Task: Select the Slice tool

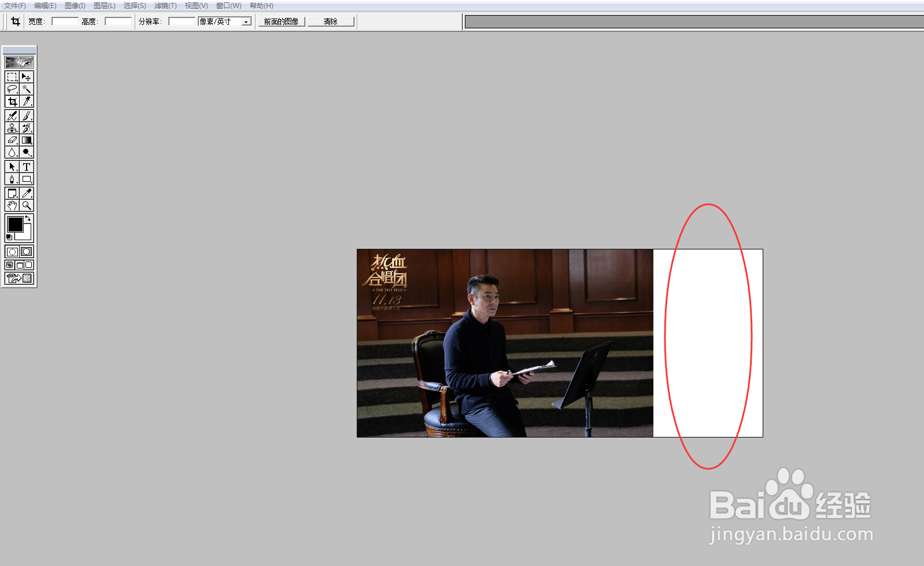Action: coord(27,102)
